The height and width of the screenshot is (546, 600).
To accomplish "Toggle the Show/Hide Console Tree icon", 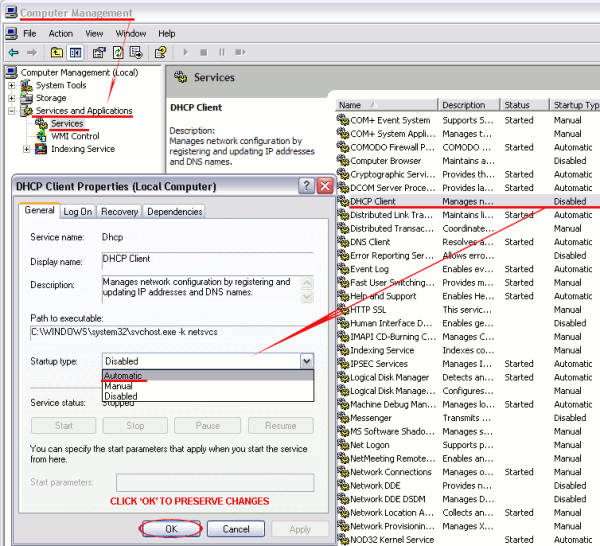I will click(75, 52).
